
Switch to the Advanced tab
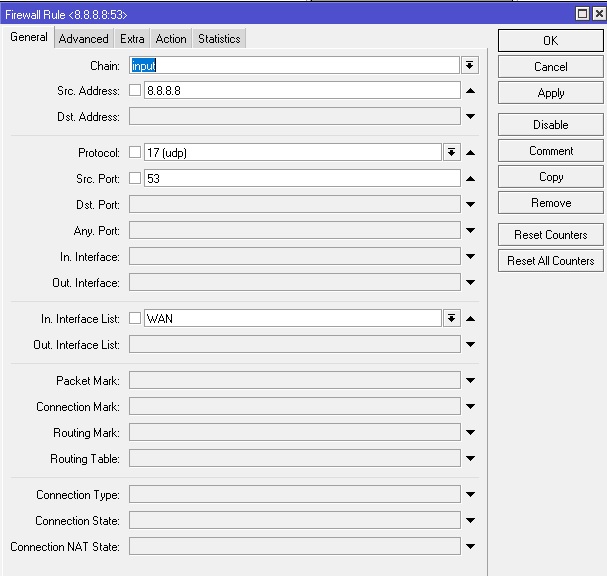pyautogui.click(x=84, y=39)
